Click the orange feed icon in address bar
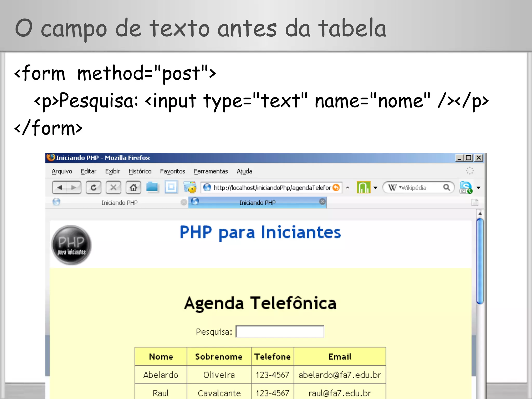Image resolution: width=532 pixels, height=399 pixels. click(336, 188)
